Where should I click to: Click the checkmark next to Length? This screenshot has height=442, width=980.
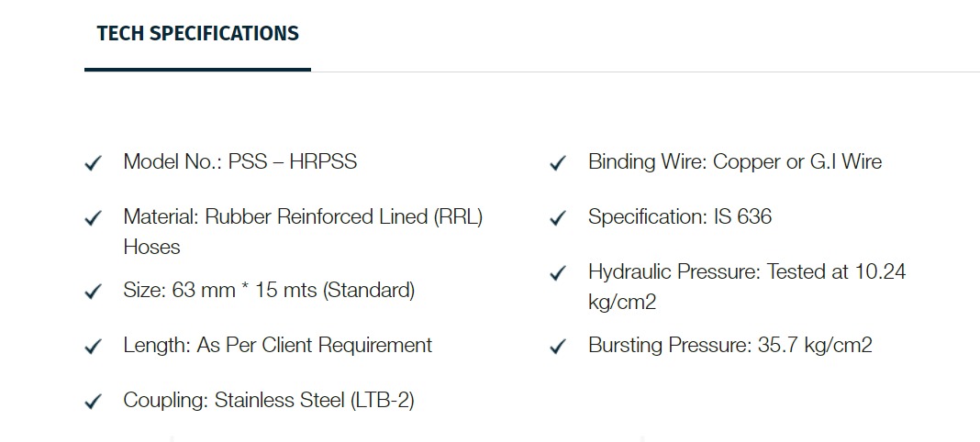click(x=93, y=347)
